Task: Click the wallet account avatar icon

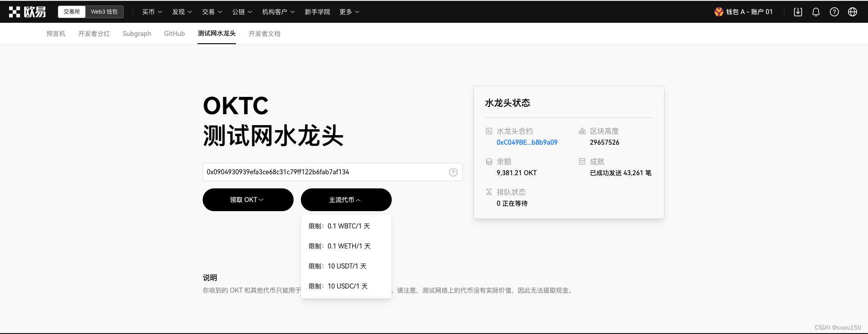Action: tap(719, 12)
